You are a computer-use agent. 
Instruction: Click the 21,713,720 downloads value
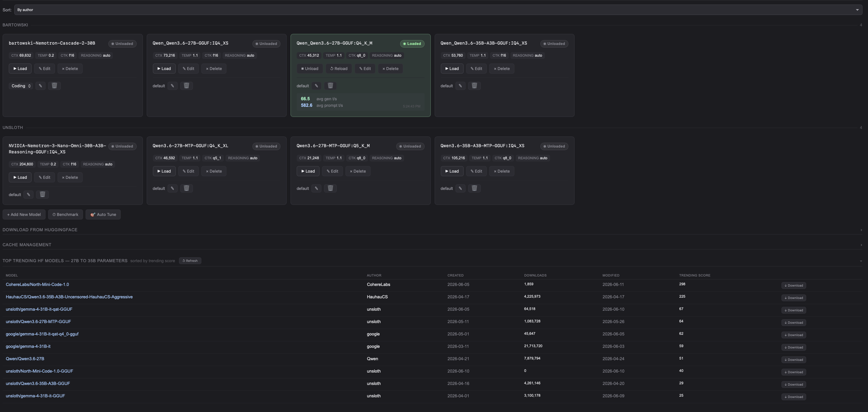533,346
